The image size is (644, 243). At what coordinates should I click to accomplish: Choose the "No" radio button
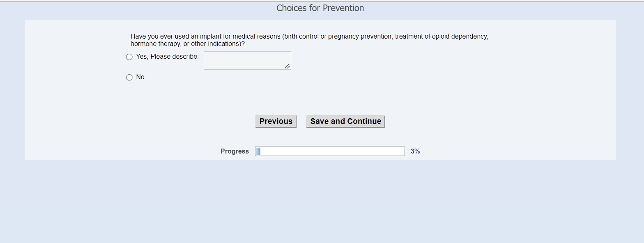pos(129,78)
